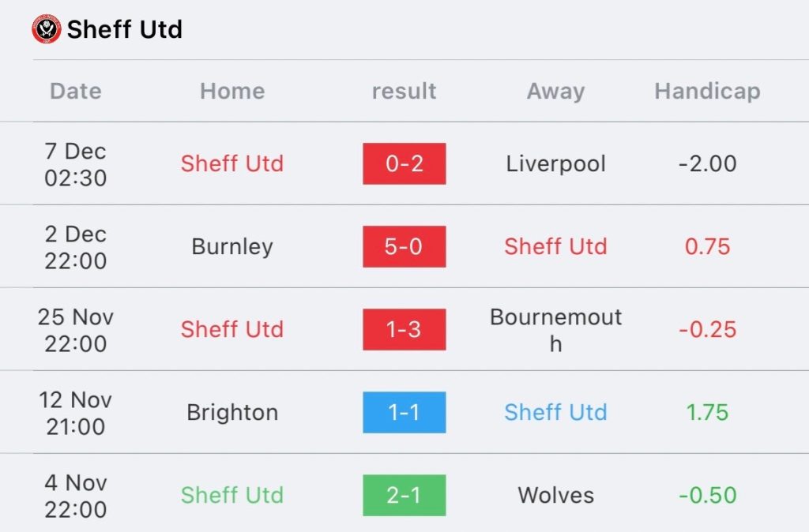Image resolution: width=809 pixels, height=532 pixels.
Task: Click Burnley in the Home column
Action: (x=232, y=247)
